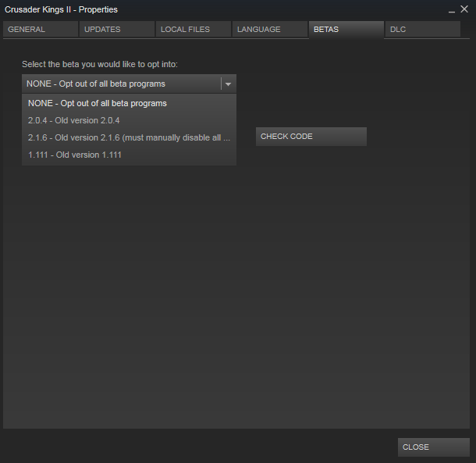Select the 2.0.4 old version option
Viewport: 476px width, 463px height.
coord(74,120)
